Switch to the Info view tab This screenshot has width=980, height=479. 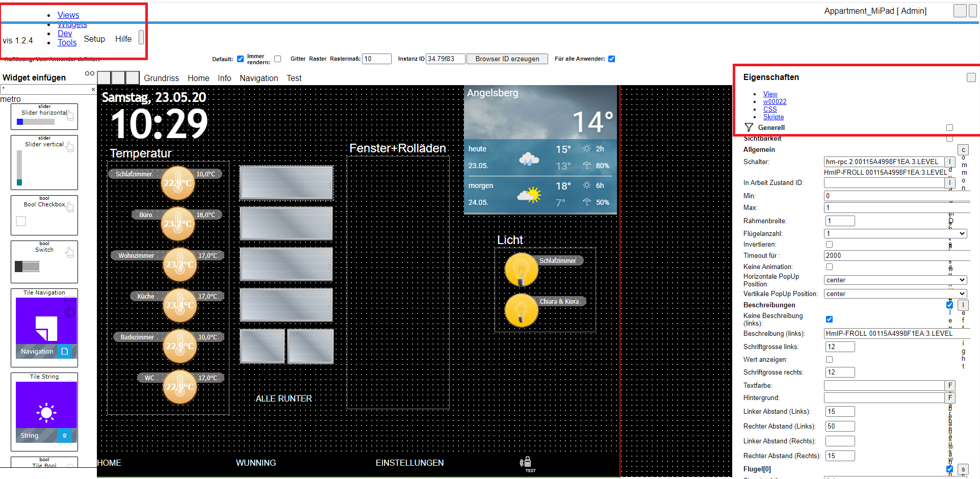coord(224,78)
